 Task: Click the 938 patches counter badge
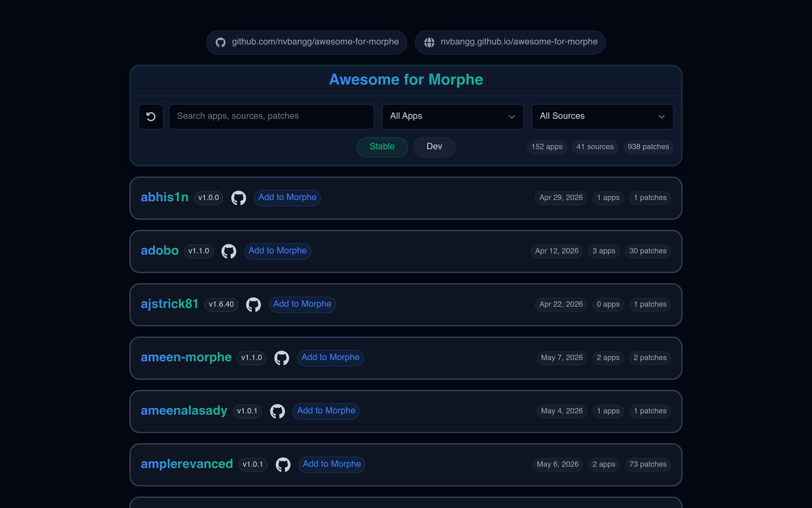pyautogui.click(x=648, y=147)
